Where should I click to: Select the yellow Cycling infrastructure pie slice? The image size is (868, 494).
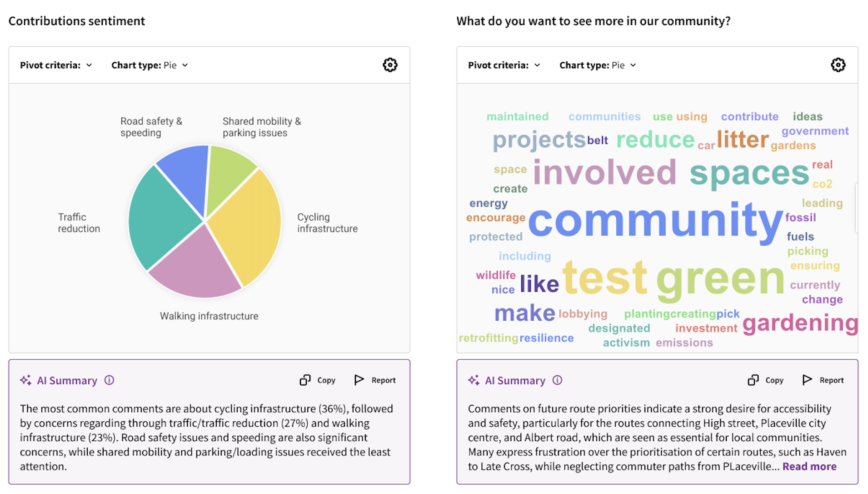248,225
